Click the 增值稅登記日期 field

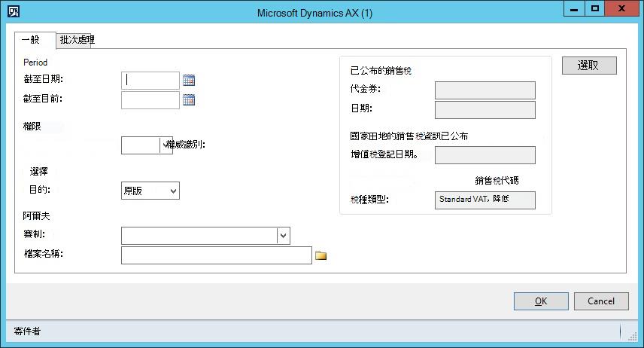point(485,155)
